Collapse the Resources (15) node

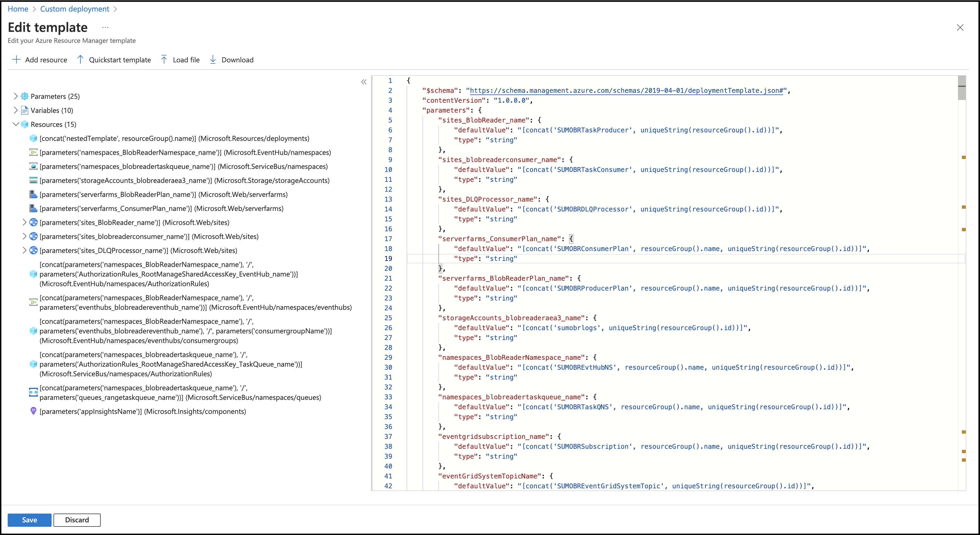[x=16, y=124]
